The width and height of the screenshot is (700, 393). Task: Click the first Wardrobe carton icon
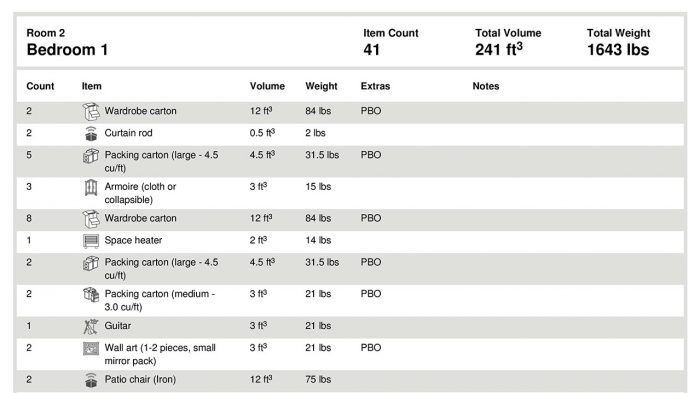point(91,112)
